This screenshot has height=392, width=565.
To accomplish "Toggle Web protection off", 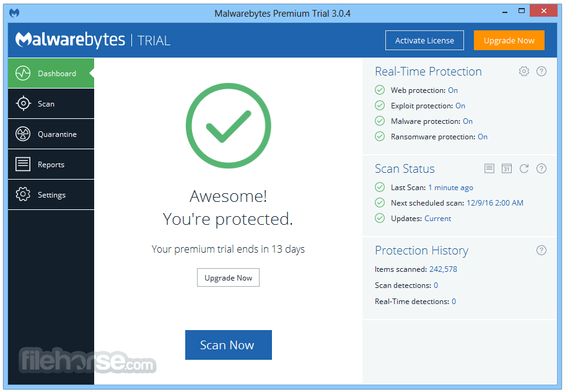I will coord(452,90).
